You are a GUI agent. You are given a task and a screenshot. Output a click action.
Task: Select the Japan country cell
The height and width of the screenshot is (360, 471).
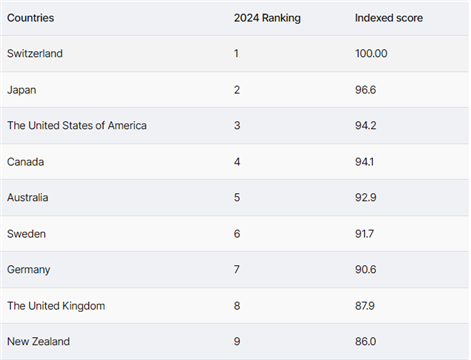pos(22,90)
